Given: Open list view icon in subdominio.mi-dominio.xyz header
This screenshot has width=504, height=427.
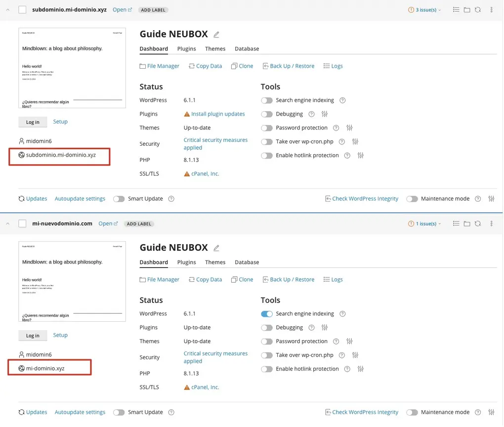Looking at the screenshot, I should click(456, 10).
